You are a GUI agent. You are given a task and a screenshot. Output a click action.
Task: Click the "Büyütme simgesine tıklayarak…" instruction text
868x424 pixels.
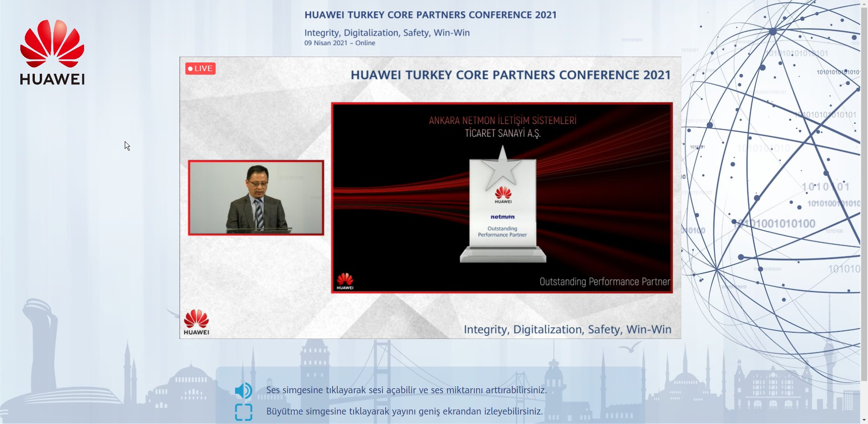(x=405, y=411)
